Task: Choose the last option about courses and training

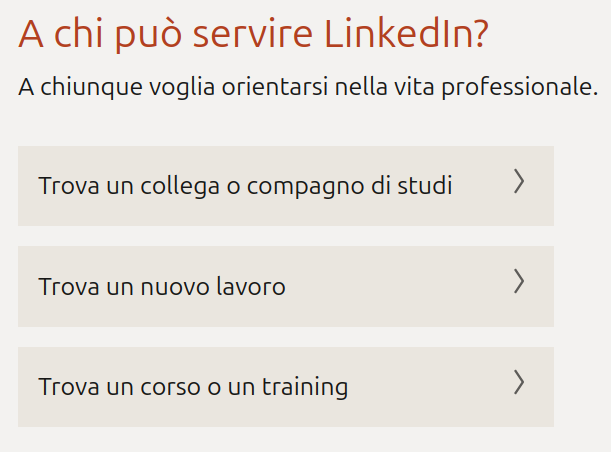Action: [285, 387]
